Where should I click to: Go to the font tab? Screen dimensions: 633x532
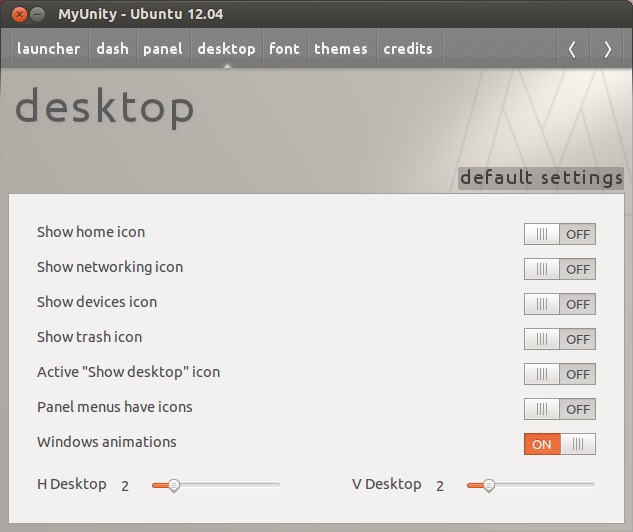tap(285, 49)
